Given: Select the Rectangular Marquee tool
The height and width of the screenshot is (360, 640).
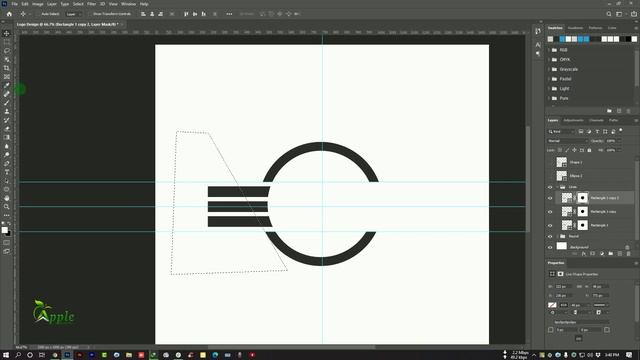Looking at the screenshot, I should pyautogui.click(x=7, y=42).
